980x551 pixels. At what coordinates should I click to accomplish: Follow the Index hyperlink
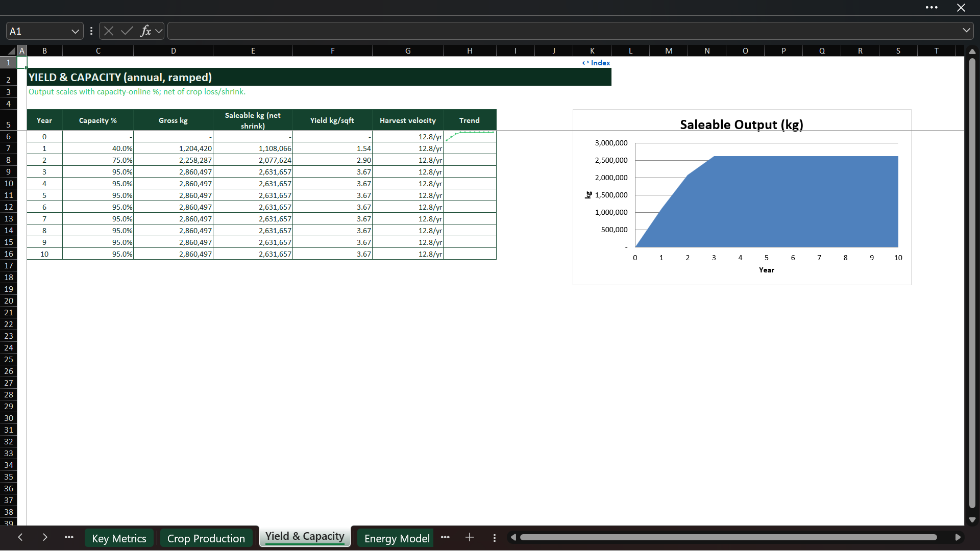596,63
